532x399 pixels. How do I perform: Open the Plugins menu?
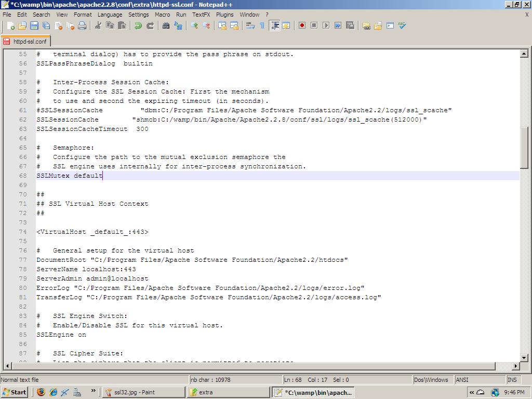pos(224,15)
